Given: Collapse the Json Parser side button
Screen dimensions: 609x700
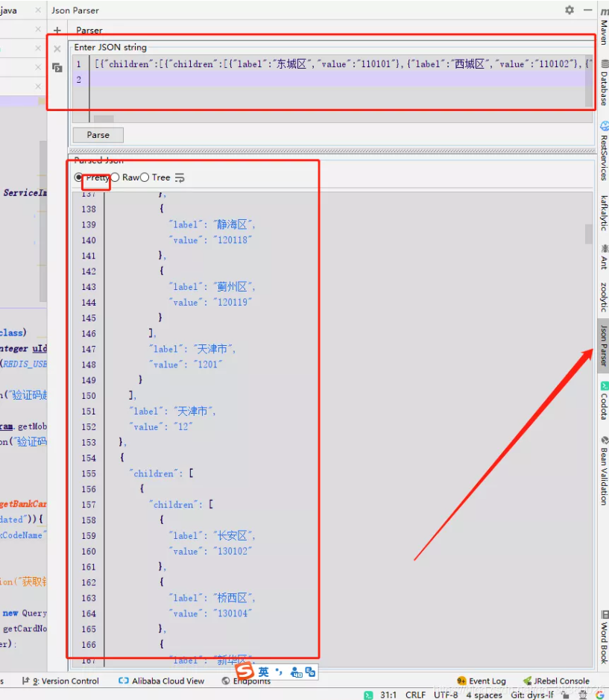Looking at the screenshot, I should tap(603, 346).
